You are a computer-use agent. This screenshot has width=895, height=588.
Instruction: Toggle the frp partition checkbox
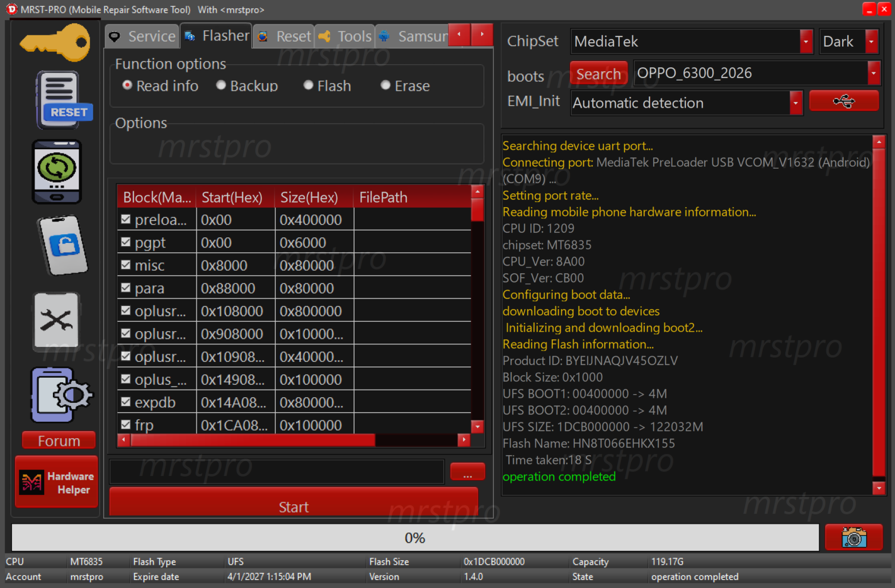[126, 424]
